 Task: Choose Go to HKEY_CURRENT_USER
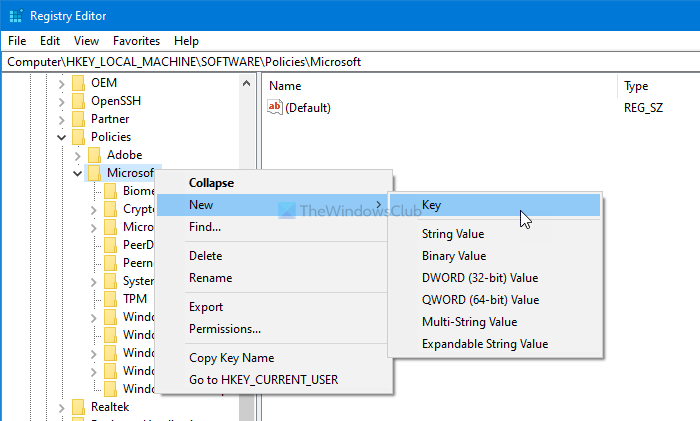tap(274, 379)
